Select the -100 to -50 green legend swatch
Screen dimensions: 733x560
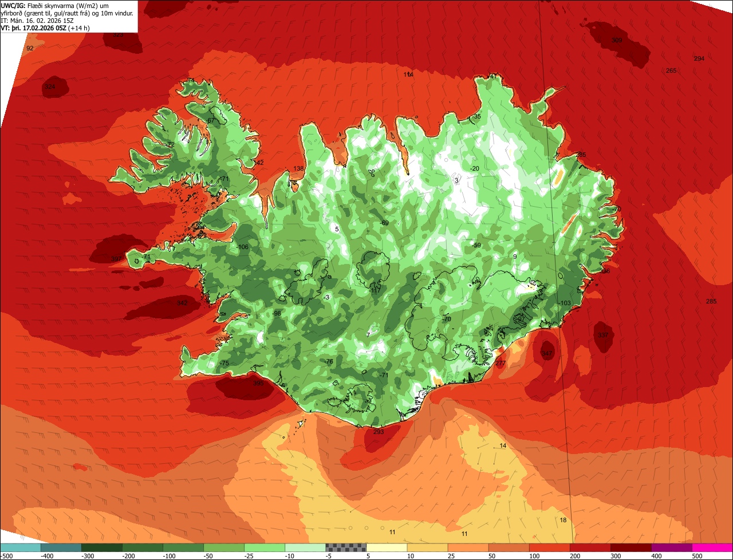coord(183,547)
